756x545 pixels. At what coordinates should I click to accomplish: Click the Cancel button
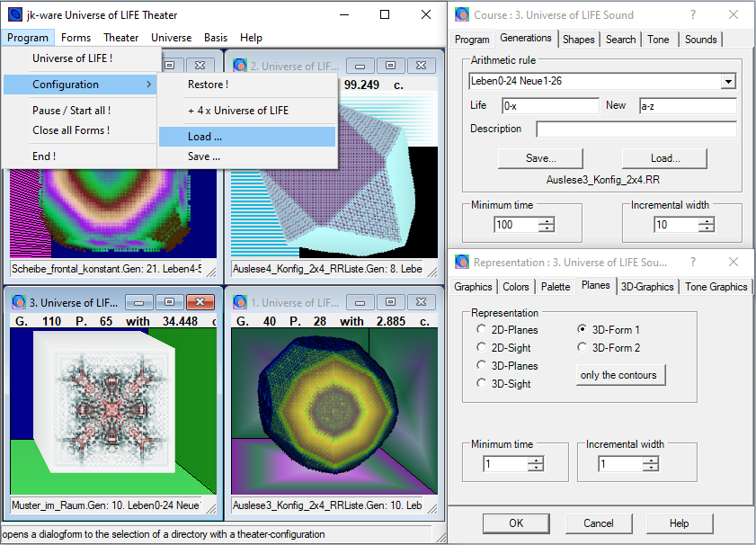pos(599,523)
